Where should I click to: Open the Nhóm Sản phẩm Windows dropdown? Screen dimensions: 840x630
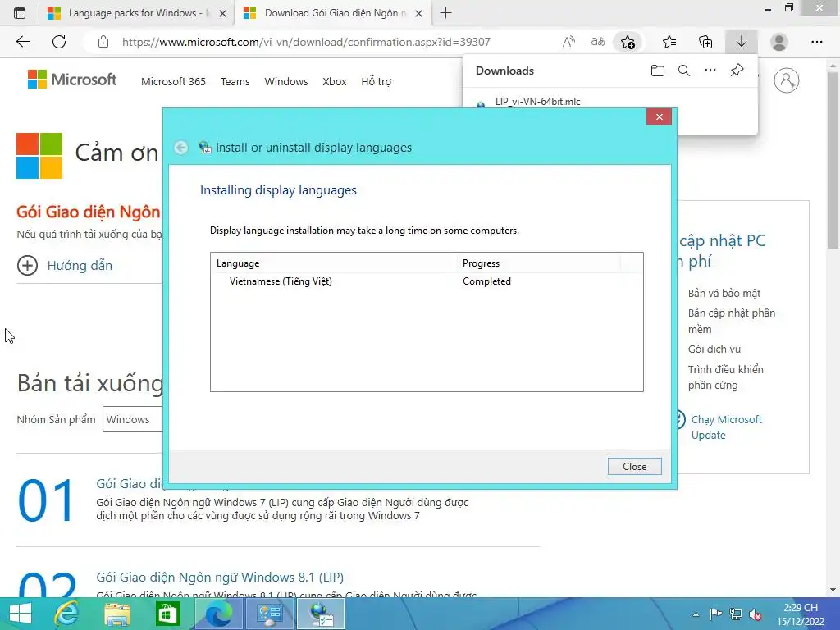(132, 419)
